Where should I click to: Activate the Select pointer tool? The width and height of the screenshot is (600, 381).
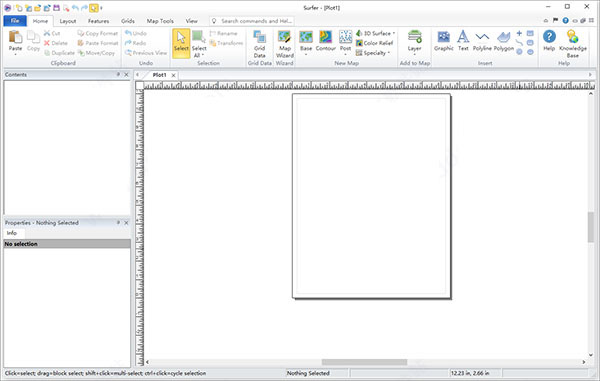[x=181, y=43]
